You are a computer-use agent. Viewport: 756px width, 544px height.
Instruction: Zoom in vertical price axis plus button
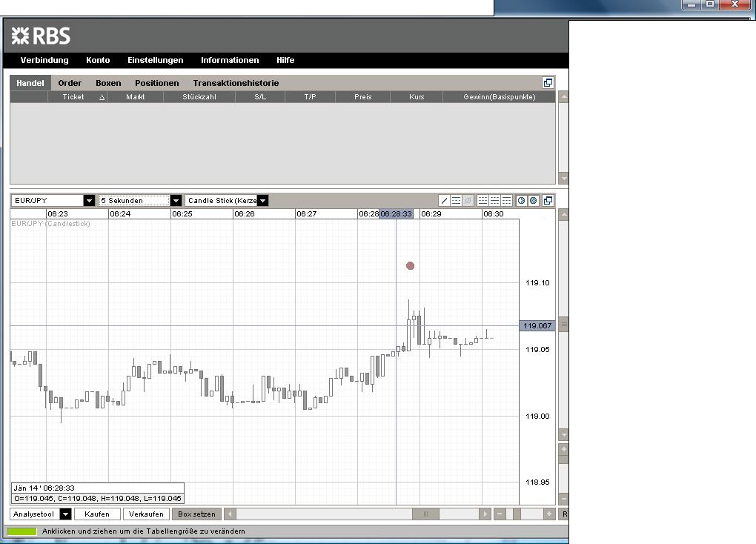coord(563,449)
